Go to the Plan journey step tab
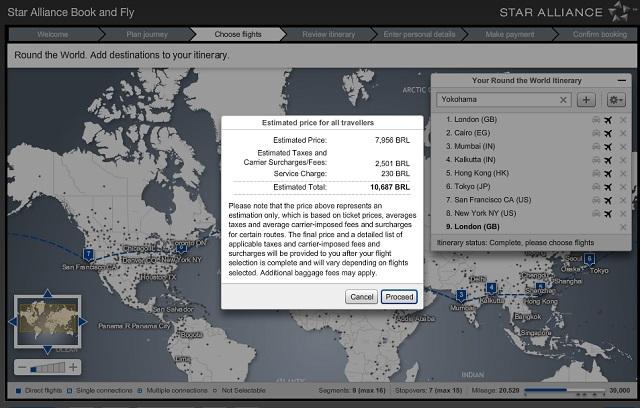Image resolution: width=640 pixels, height=408 pixels. click(x=147, y=35)
